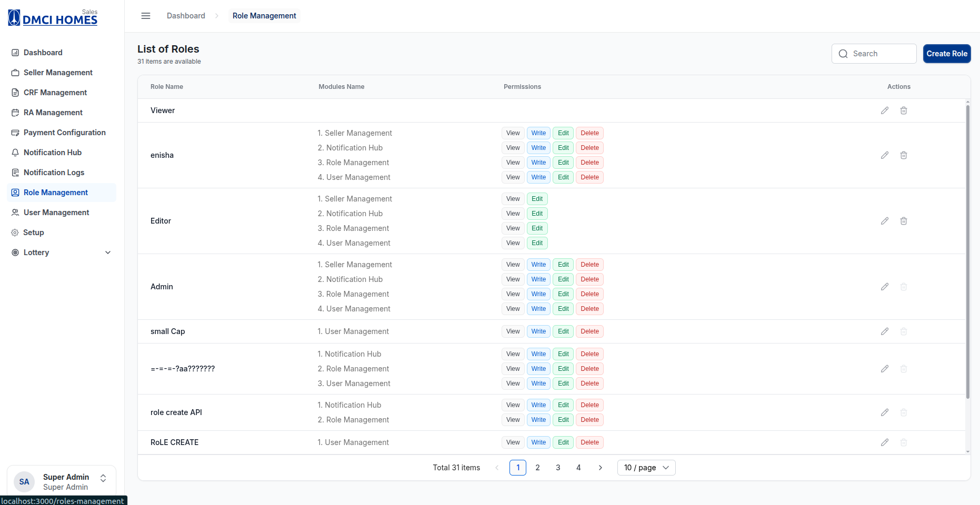
Task: Click the enisha role name
Action: [162, 155]
